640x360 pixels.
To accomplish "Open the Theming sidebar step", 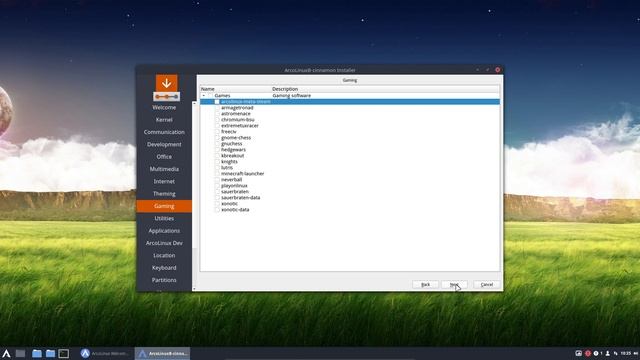I will 164,194.
